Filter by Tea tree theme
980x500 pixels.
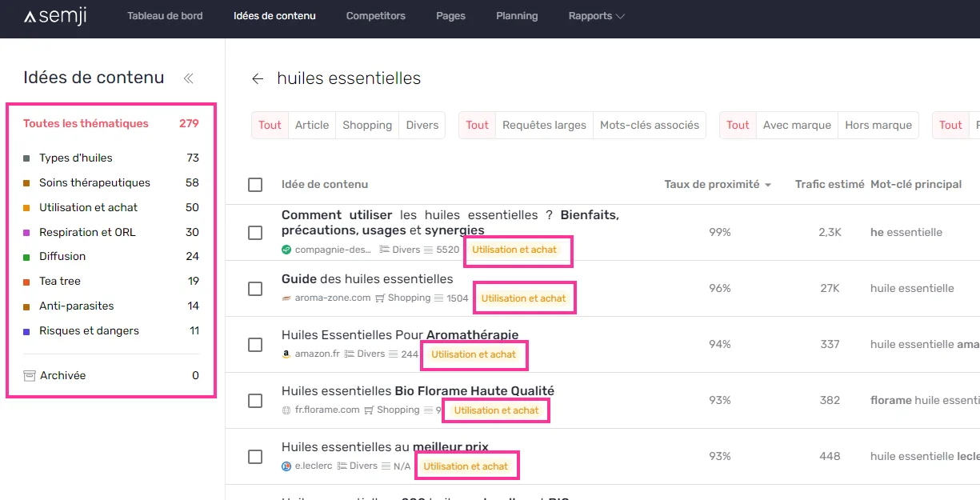point(111,281)
